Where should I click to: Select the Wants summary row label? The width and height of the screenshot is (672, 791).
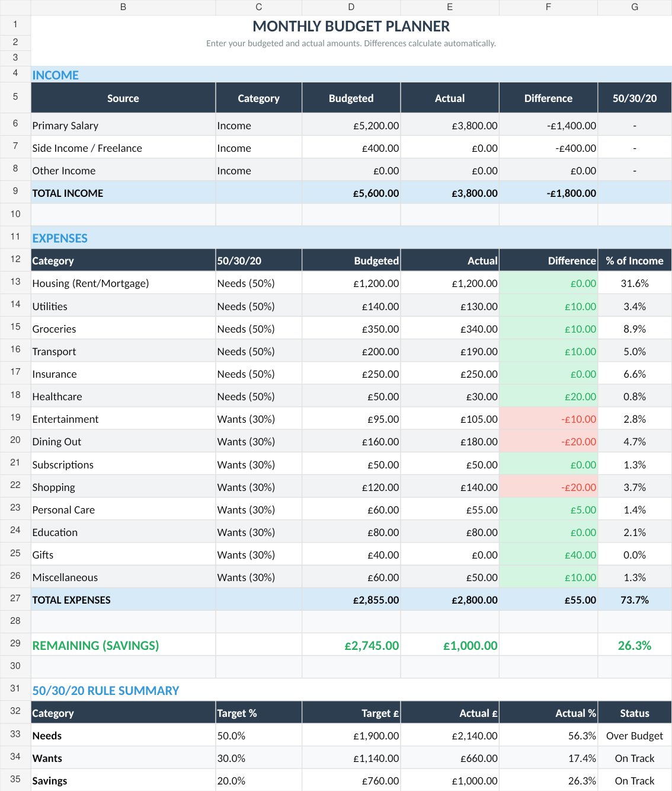123,758
